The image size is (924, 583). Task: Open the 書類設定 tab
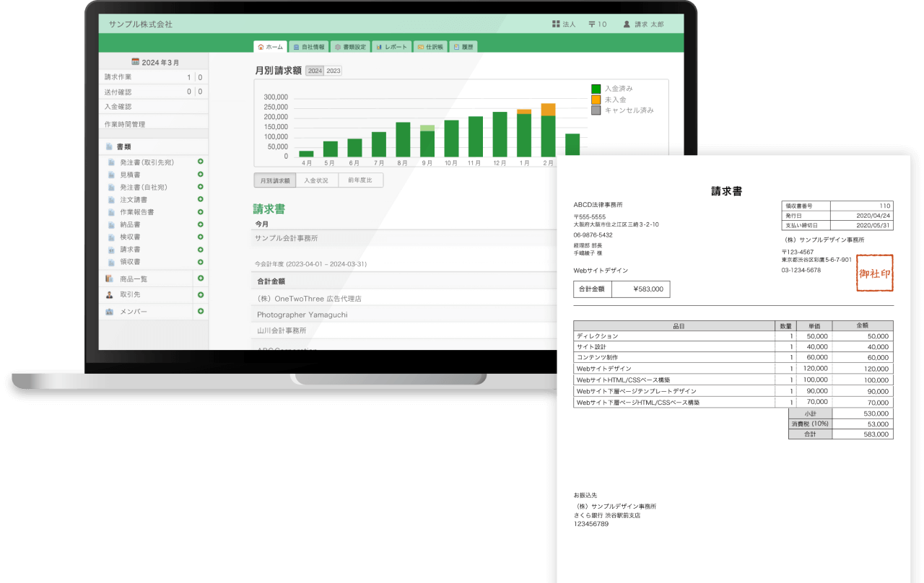350,47
